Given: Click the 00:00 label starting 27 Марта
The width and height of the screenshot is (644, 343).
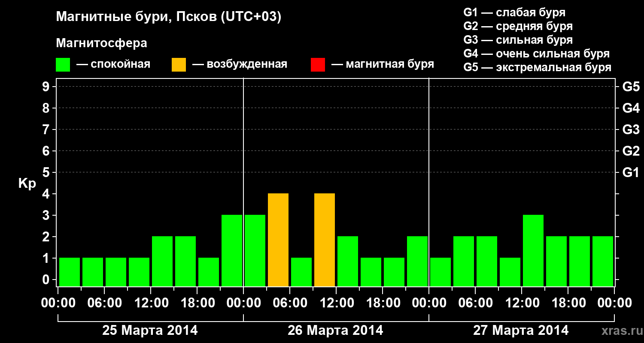Looking at the screenshot, I should (430, 303).
